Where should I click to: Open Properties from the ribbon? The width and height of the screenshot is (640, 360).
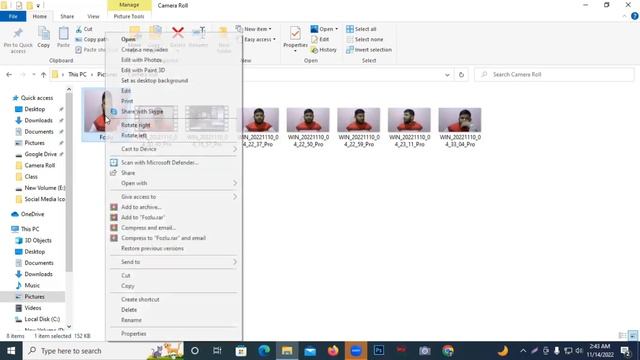295,39
